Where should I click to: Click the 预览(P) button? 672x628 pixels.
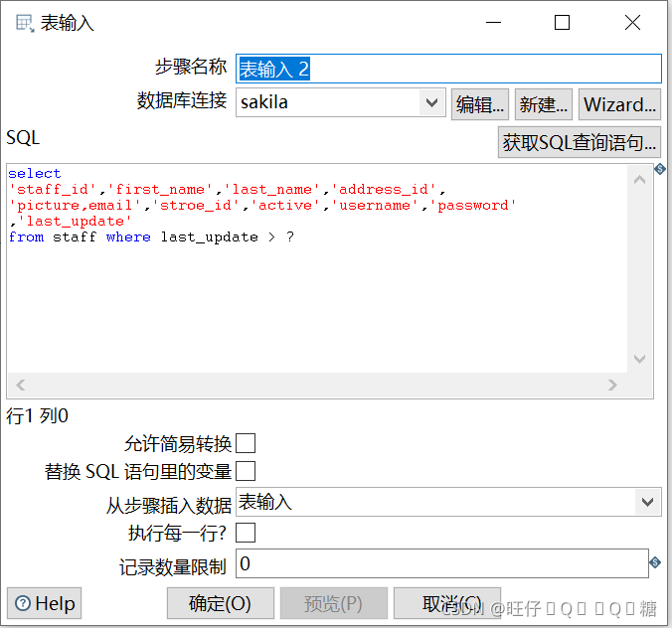[x=334, y=603]
